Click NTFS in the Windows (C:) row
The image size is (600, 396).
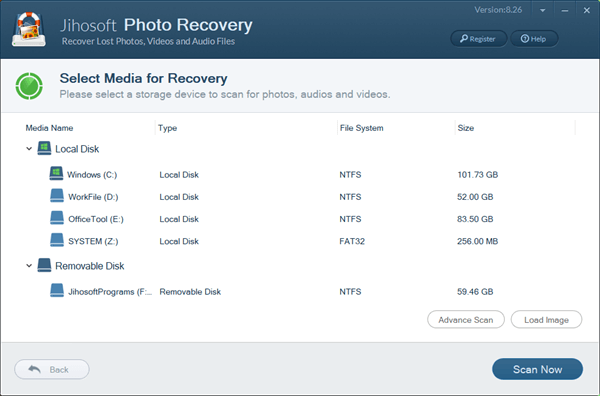350,175
